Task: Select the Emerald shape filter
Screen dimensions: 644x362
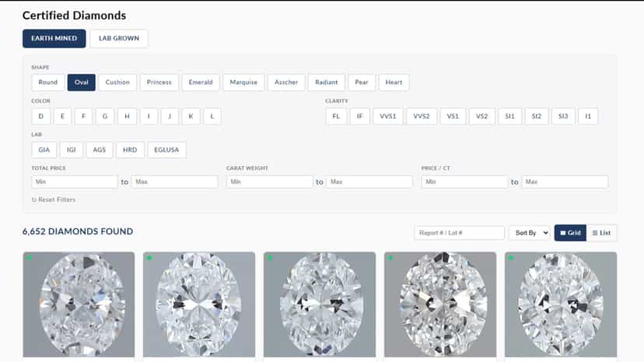Action: pos(201,82)
